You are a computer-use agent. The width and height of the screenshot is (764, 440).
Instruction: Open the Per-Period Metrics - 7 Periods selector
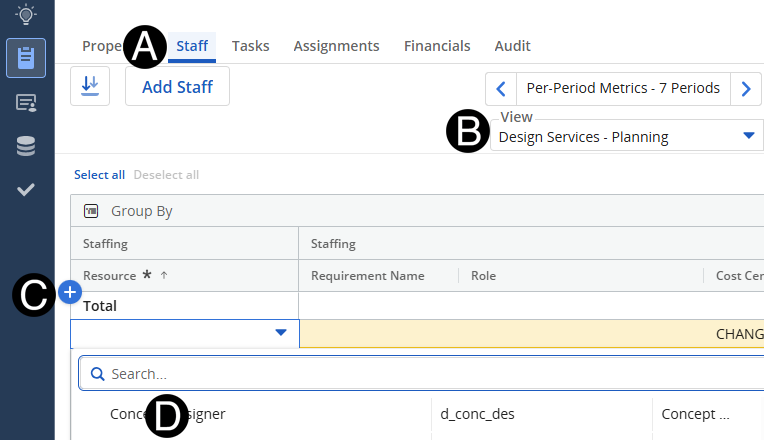[623, 88]
